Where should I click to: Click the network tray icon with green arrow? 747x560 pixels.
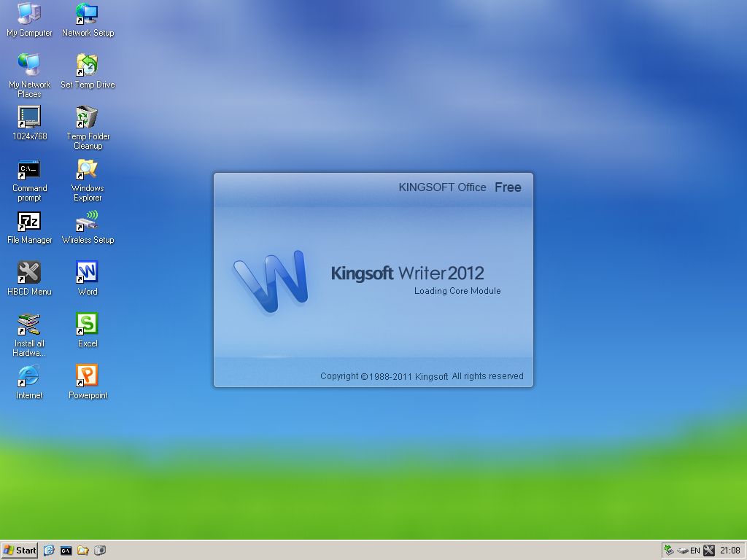[669, 551]
